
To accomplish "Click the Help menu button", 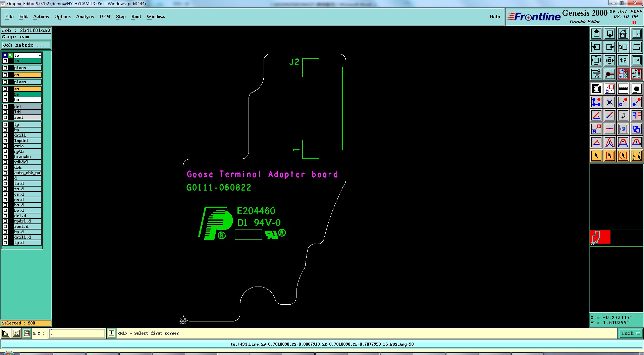I will (495, 16).
